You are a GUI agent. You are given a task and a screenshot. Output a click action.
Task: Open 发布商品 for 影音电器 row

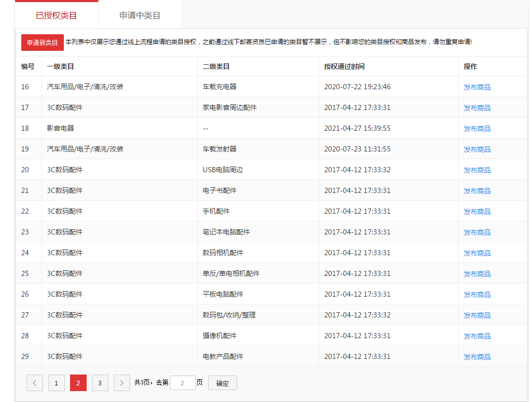click(x=476, y=128)
